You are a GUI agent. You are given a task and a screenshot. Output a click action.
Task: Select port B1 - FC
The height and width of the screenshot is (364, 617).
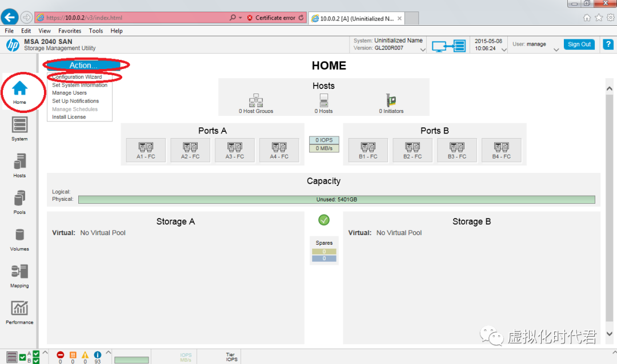368,150
